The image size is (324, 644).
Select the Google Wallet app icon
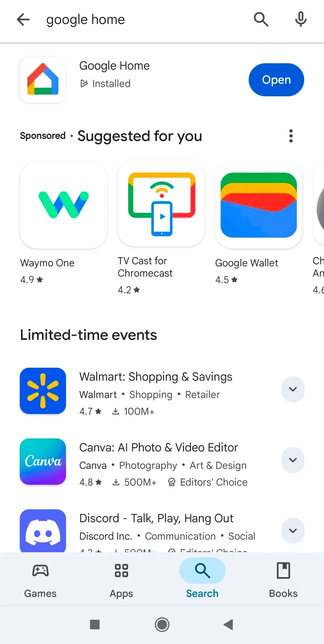coord(259,205)
